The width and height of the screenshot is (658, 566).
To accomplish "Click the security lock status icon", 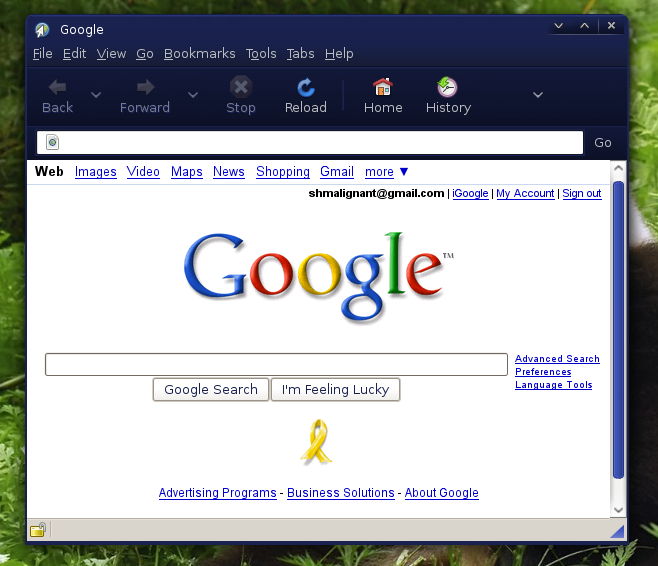I will point(38,529).
